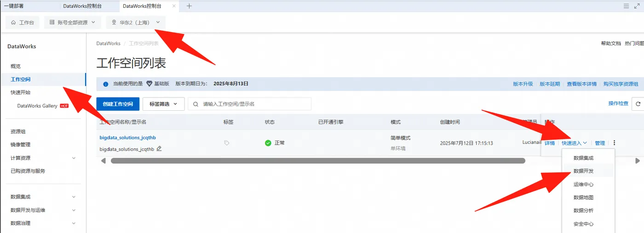Click the 状态 column header
Screen dimensions: 644x233
coord(270,122)
